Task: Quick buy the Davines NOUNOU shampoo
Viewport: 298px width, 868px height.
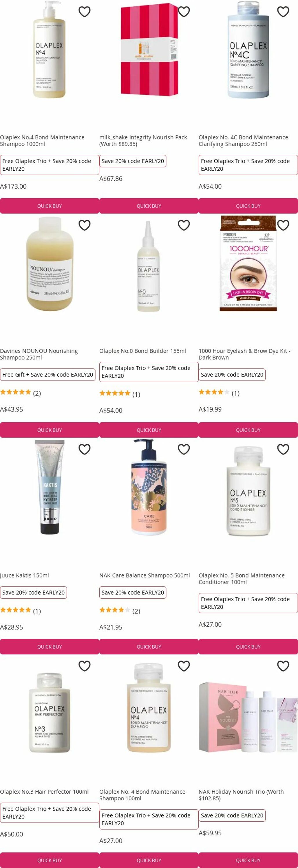Action: tap(50, 430)
